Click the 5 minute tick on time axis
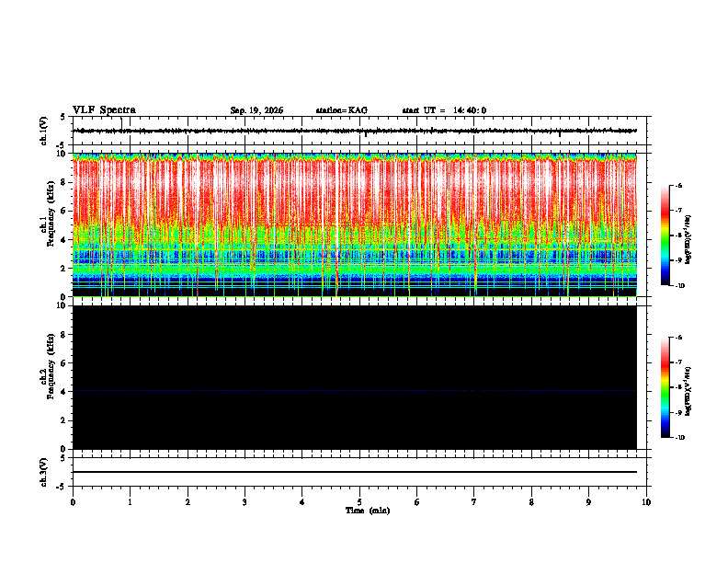728x563 pixels. click(x=359, y=502)
